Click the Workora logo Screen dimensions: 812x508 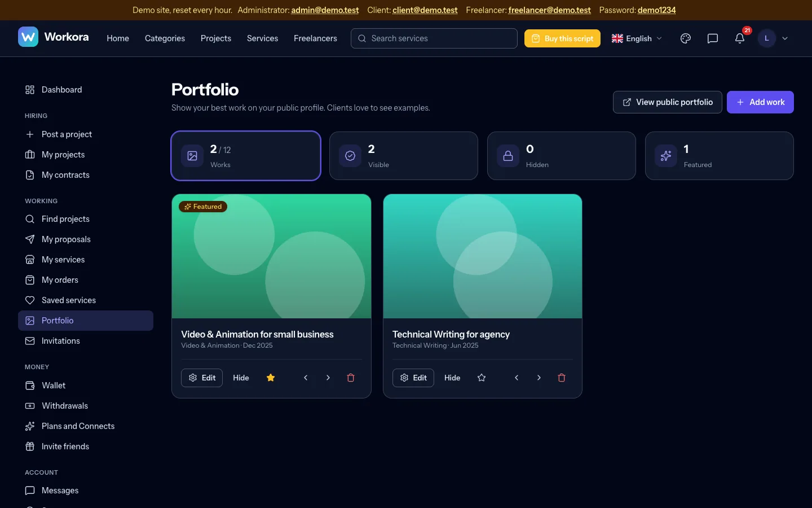coord(54,37)
